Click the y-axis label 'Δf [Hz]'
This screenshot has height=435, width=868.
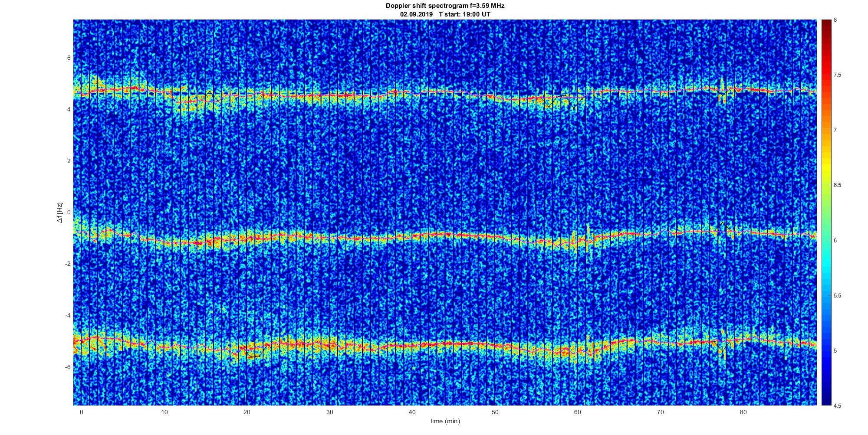tap(60, 213)
